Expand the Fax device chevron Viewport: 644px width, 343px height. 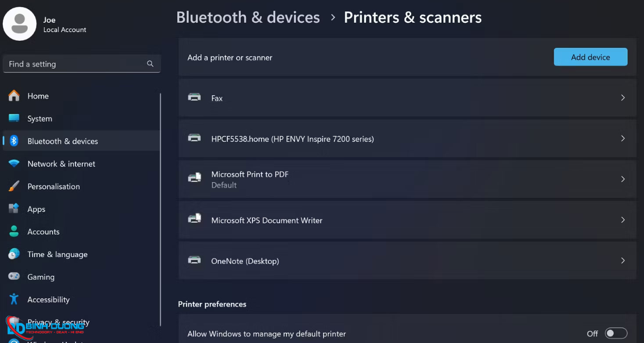(x=623, y=98)
